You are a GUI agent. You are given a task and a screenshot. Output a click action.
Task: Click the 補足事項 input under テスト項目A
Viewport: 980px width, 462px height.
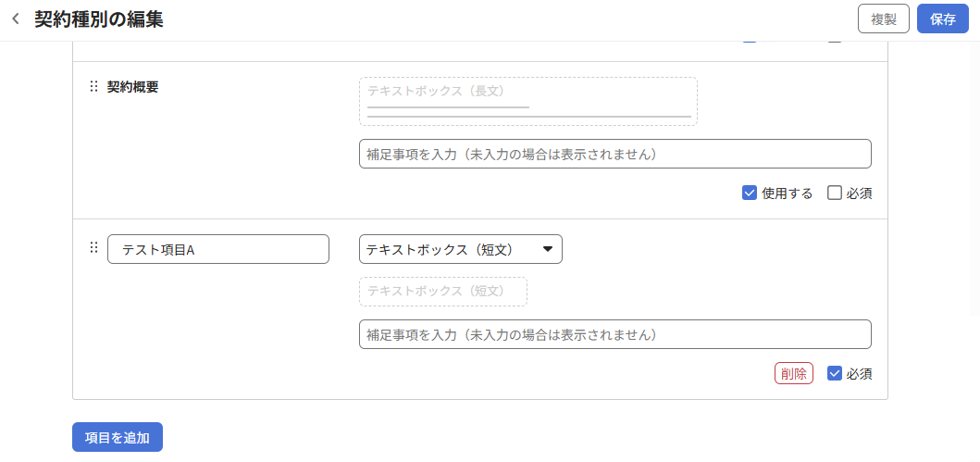coord(615,334)
